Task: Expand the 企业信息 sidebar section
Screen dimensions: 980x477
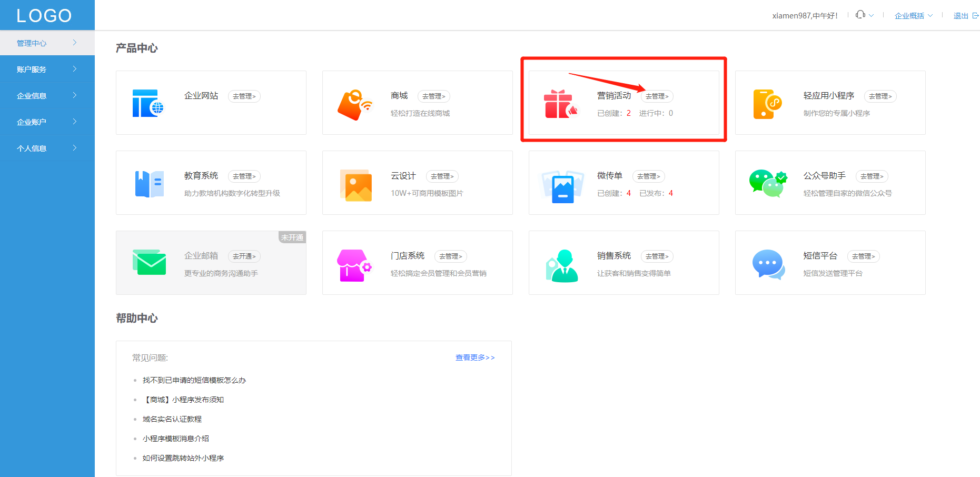Action: click(x=32, y=95)
